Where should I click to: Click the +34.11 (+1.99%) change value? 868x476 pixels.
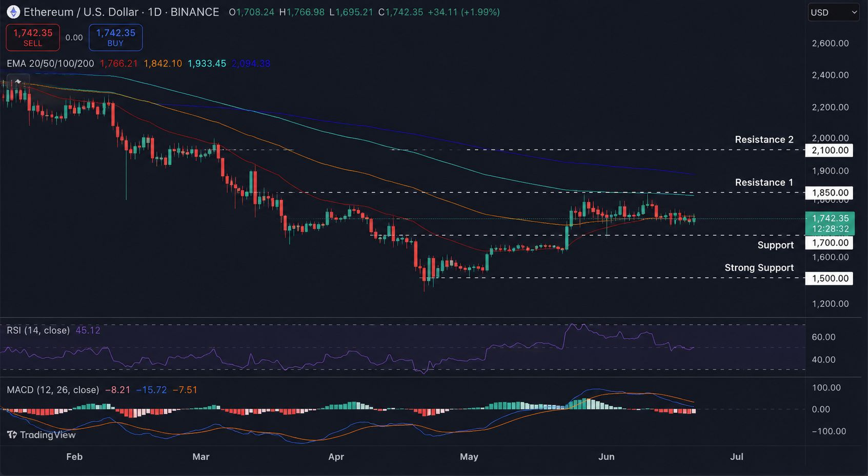coord(464,12)
